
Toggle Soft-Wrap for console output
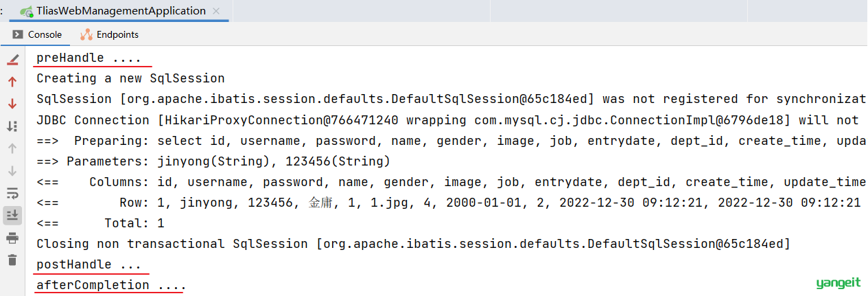12,193
